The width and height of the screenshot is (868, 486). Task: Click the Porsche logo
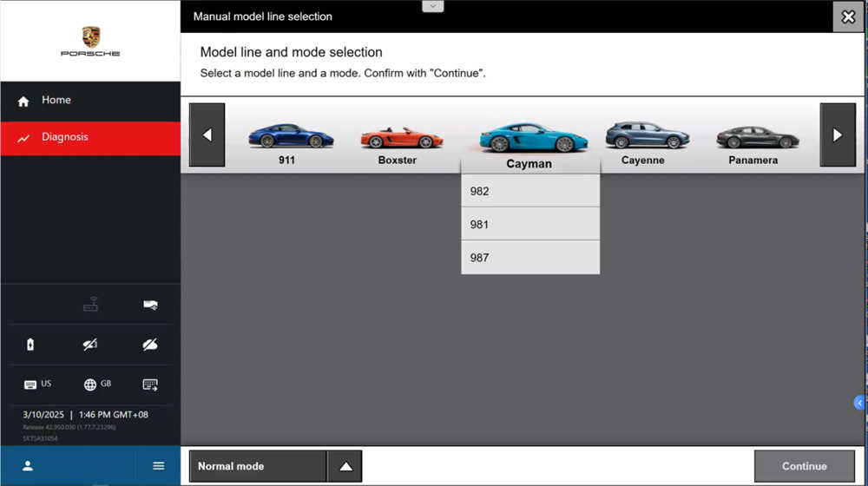tap(90, 41)
